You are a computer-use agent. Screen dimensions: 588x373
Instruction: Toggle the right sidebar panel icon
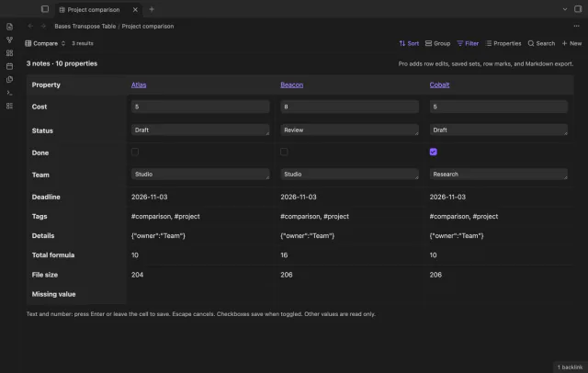578,9
